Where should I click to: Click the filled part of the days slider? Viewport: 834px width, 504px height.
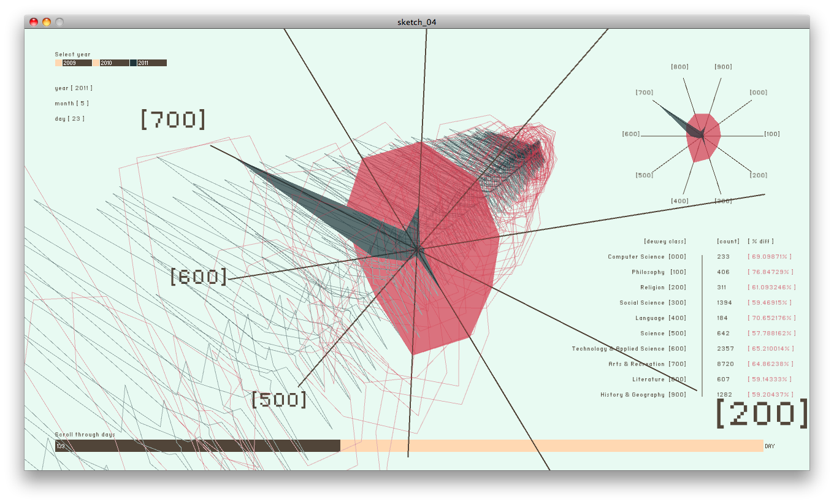197,446
